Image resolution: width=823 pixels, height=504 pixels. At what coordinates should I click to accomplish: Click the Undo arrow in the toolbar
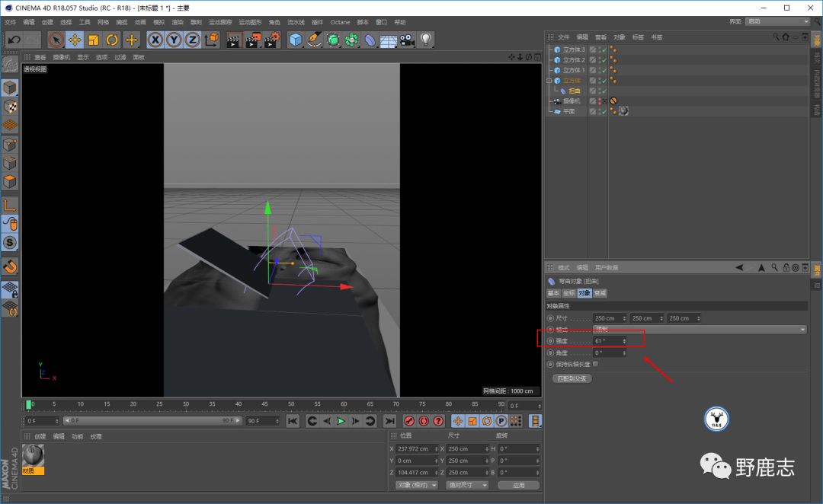click(13, 40)
